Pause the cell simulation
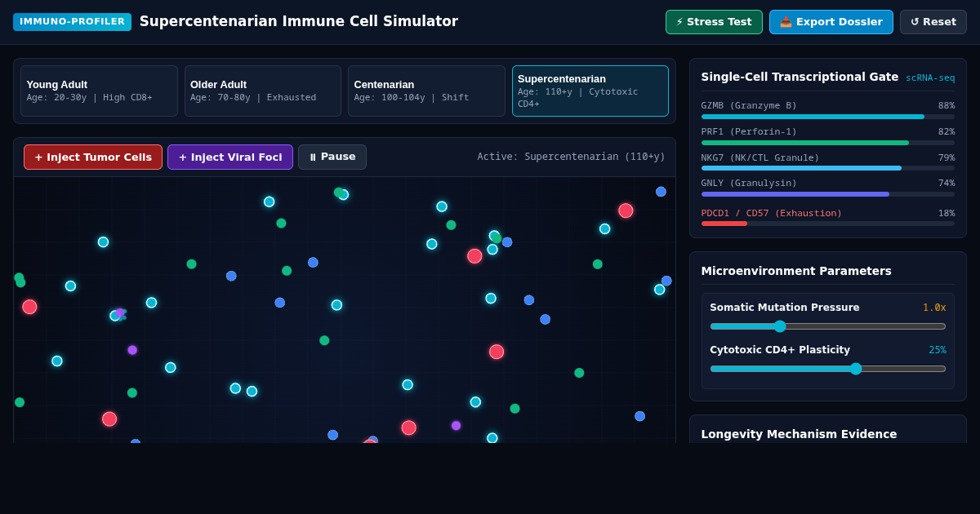Image resolution: width=980 pixels, height=514 pixels. (x=332, y=157)
